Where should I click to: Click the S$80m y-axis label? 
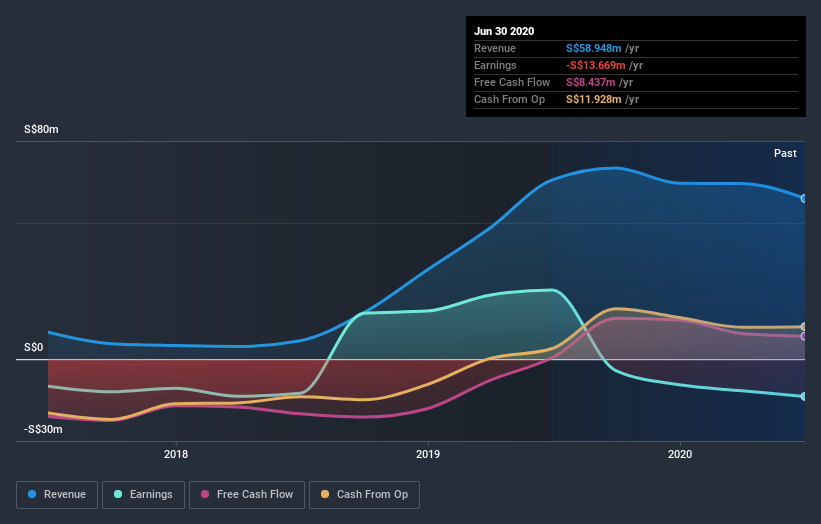(41, 129)
